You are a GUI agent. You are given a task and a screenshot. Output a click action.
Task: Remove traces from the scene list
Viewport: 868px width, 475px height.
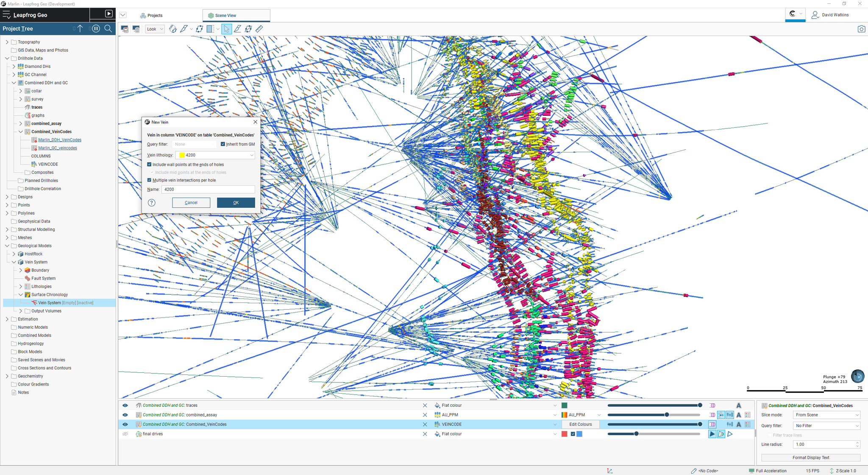pyautogui.click(x=425, y=405)
